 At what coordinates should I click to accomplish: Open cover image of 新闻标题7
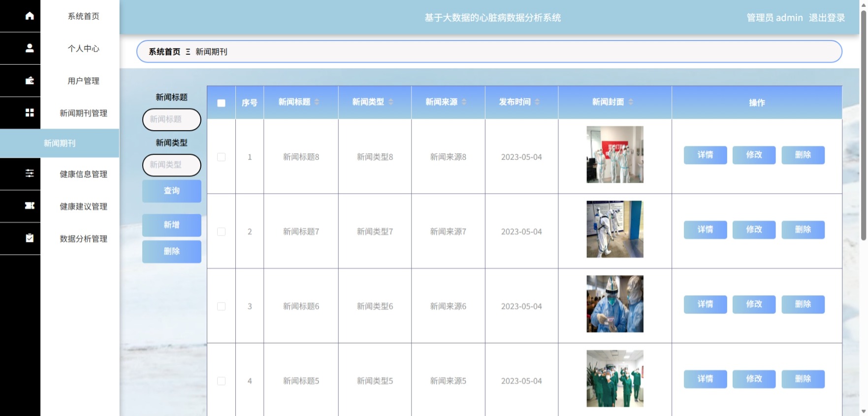pos(615,229)
